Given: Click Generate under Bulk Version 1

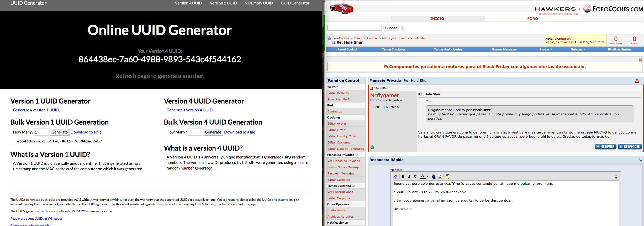Looking at the screenshot, I should tap(60, 132).
